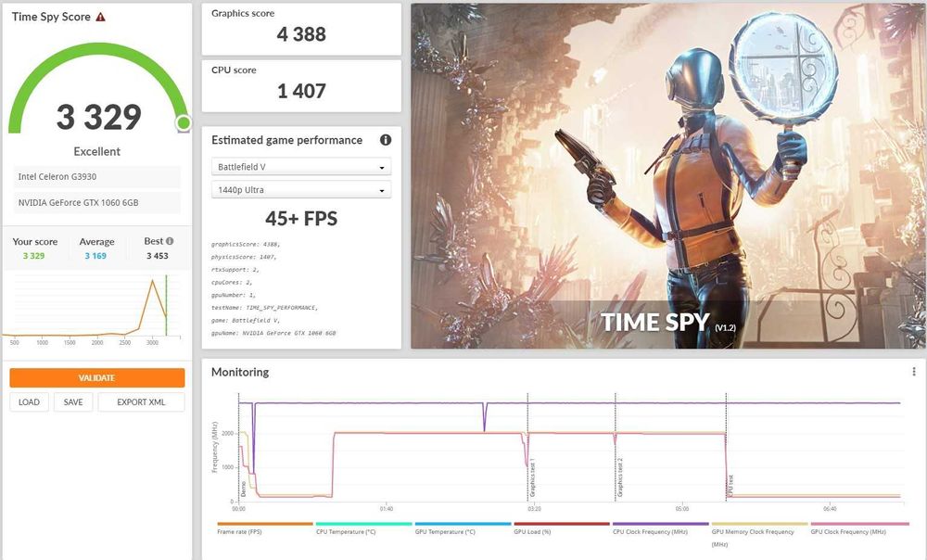The height and width of the screenshot is (560, 927).
Task: Click the green gauge end marker
Action: pyautogui.click(x=184, y=123)
